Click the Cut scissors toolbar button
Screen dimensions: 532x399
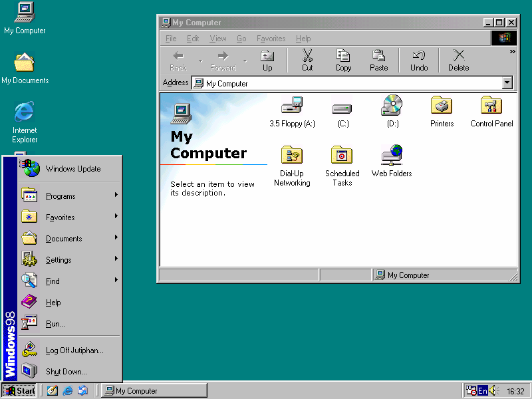[x=307, y=61]
